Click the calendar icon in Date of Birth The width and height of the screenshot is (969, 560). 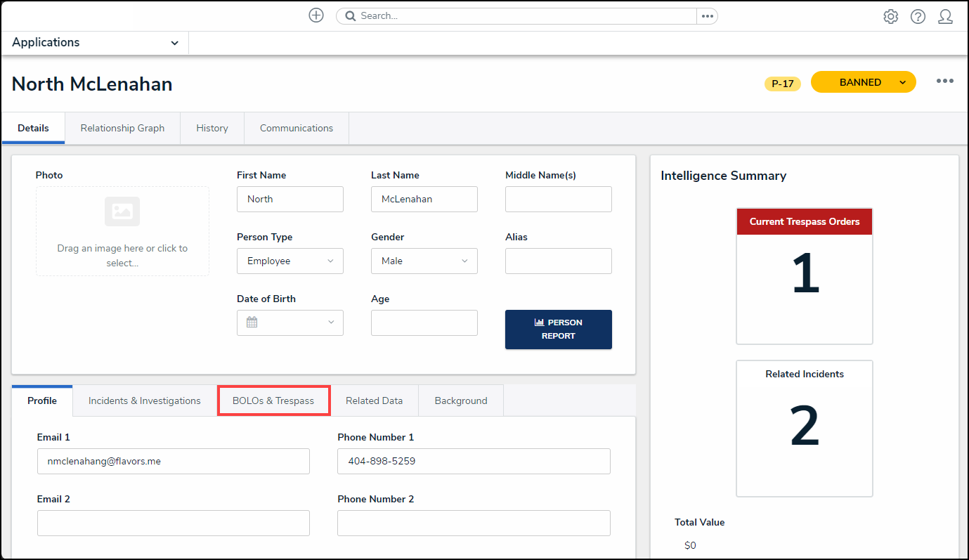click(x=252, y=323)
